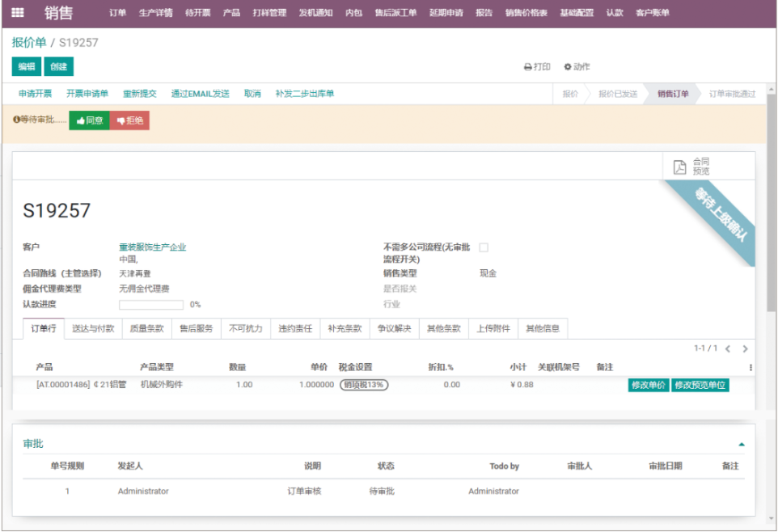
Task: Reject with the red 拒绝 thumbs-down button
Action: pos(129,120)
